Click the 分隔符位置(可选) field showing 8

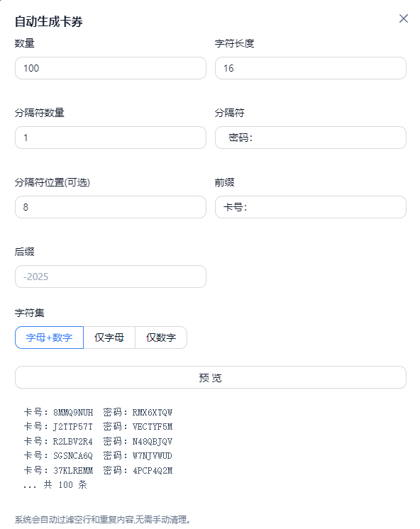pos(111,207)
